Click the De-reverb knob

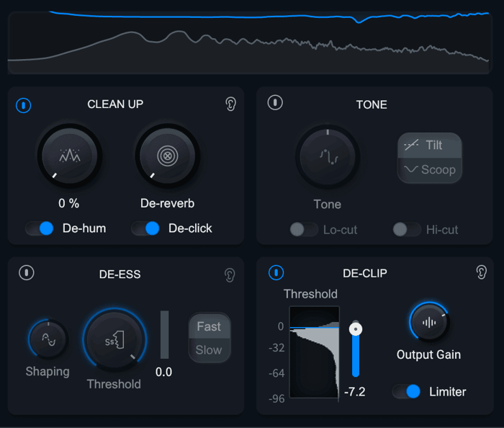click(168, 156)
